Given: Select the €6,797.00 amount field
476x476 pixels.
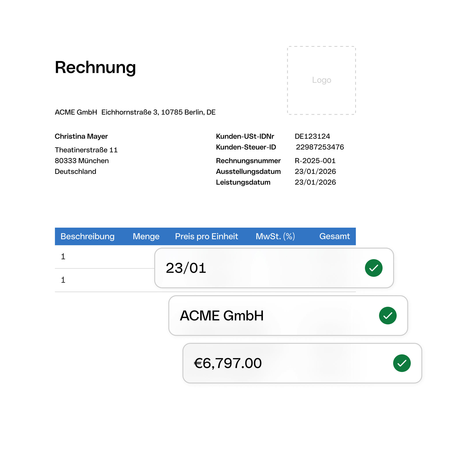Looking at the screenshot, I should (302, 363).
